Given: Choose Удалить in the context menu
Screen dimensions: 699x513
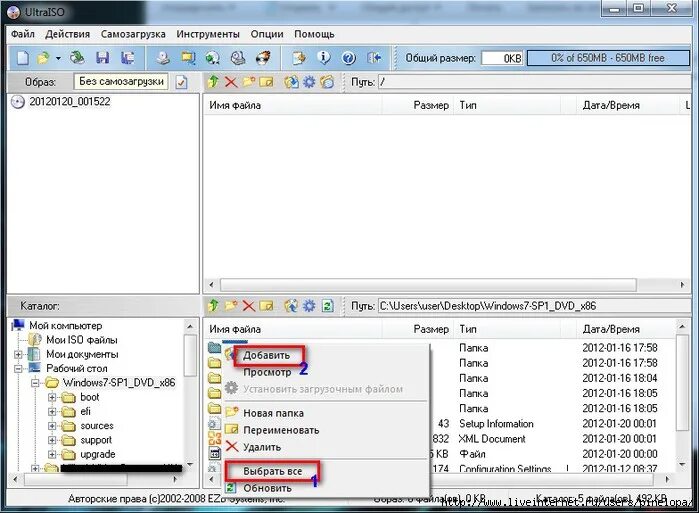Looking at the screenshot, I should [262, 447].
